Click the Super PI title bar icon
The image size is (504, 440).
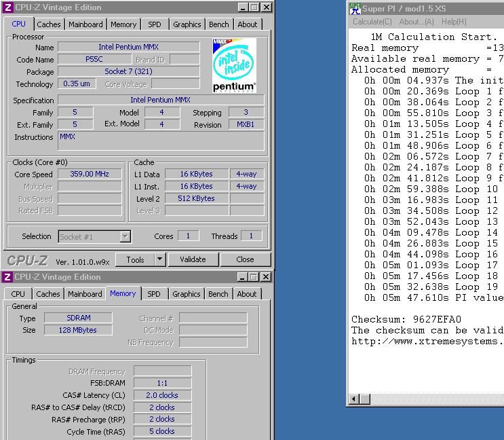click(355, 9)
